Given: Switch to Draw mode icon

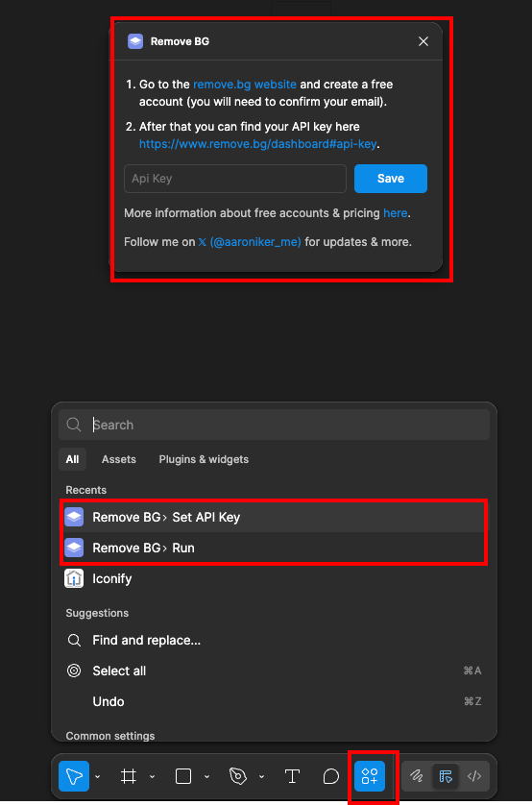Looking at the screenshot, I should click(417, 776).
